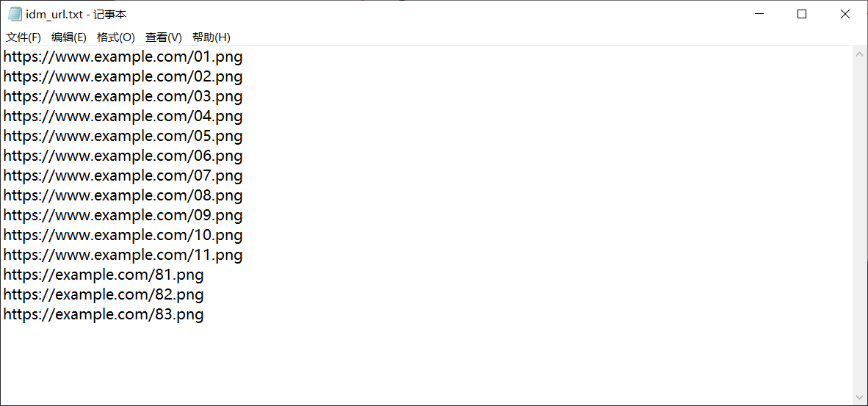This screenshot has width=868, height=406.
Task: Click the Notepad icon in title bar
Action: click(15, 14)
